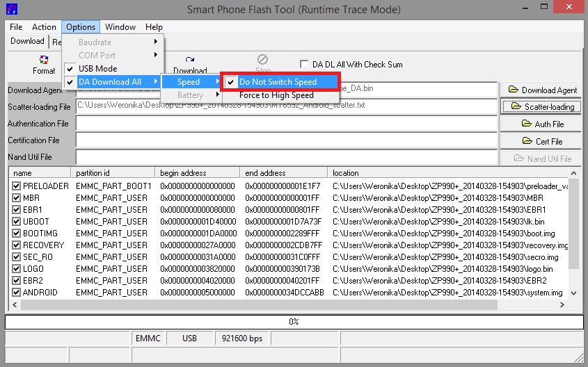Open Scatter-loading file browser button
This screenshot has height=367, width=588.
click(x=541, y=106)
